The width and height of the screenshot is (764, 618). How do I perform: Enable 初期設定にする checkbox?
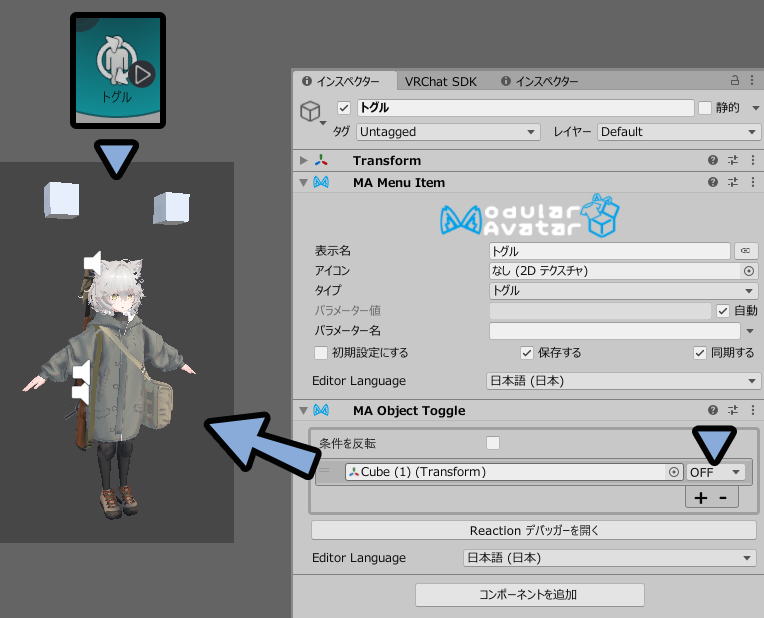[321, 353]
